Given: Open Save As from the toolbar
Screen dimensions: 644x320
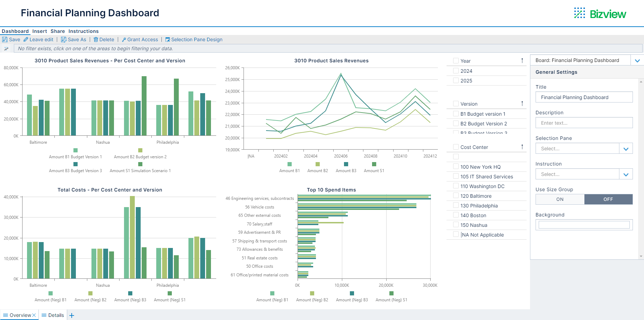Looking at the screenshot, I should (x=63, y=39).
